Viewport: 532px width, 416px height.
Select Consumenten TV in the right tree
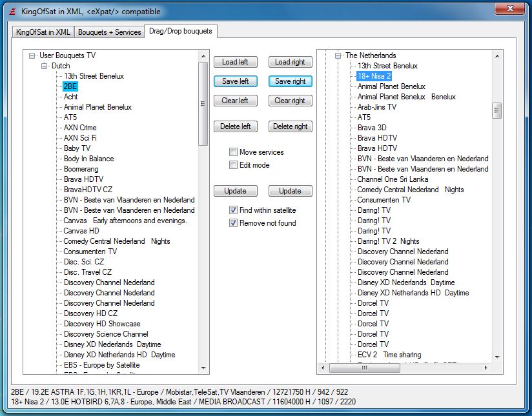[x=384, y=200]
